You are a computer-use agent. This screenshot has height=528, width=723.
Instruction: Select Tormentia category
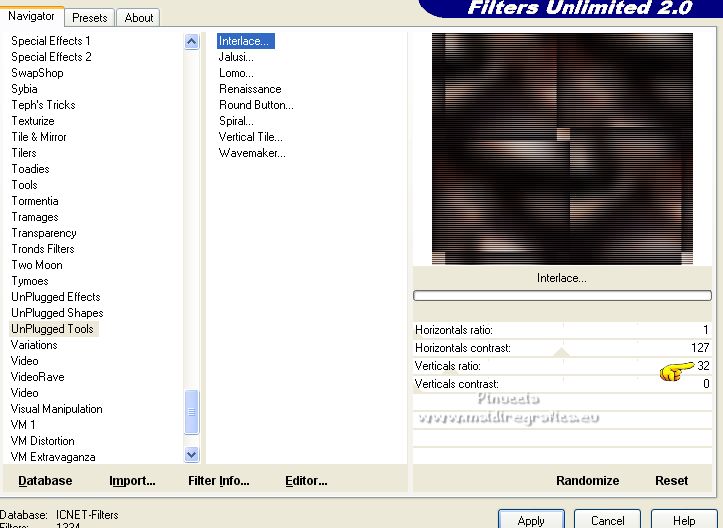click(35, 201)
